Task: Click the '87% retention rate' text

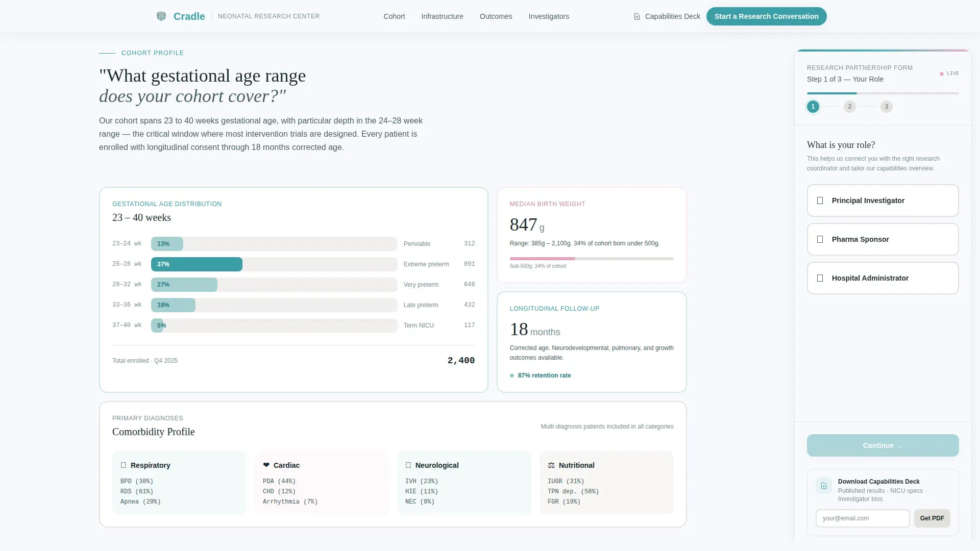Action: (544, 375)
